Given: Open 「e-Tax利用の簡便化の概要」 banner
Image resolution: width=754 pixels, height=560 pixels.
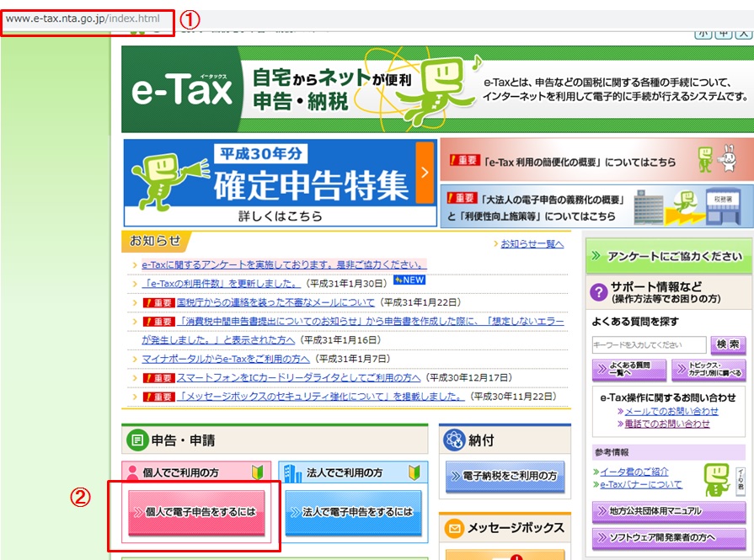Looking at the screenshot, I should tap(596, 160).
